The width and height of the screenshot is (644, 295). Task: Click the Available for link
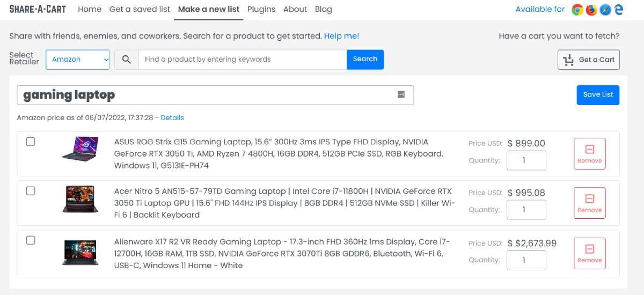[540, 9]
